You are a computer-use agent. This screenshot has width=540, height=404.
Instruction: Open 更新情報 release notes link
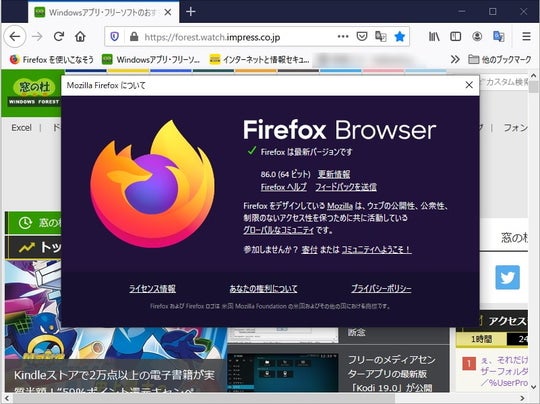tap(333, 174)
